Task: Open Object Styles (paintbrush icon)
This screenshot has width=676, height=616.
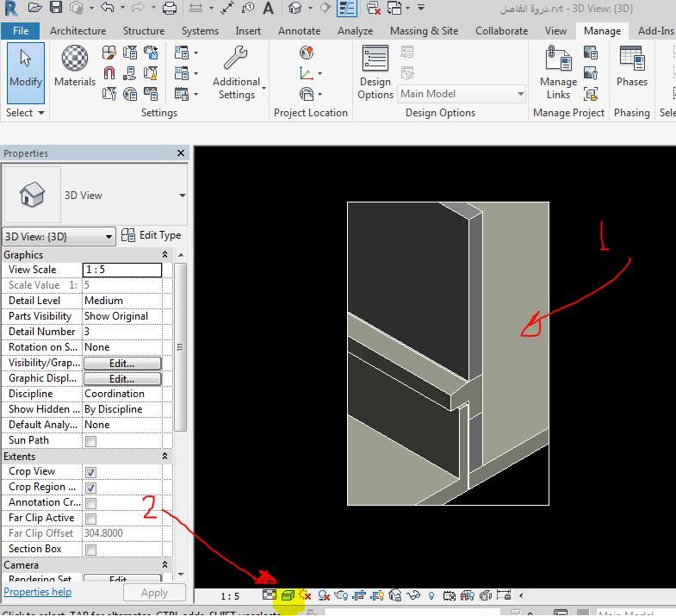Action: 109,53
